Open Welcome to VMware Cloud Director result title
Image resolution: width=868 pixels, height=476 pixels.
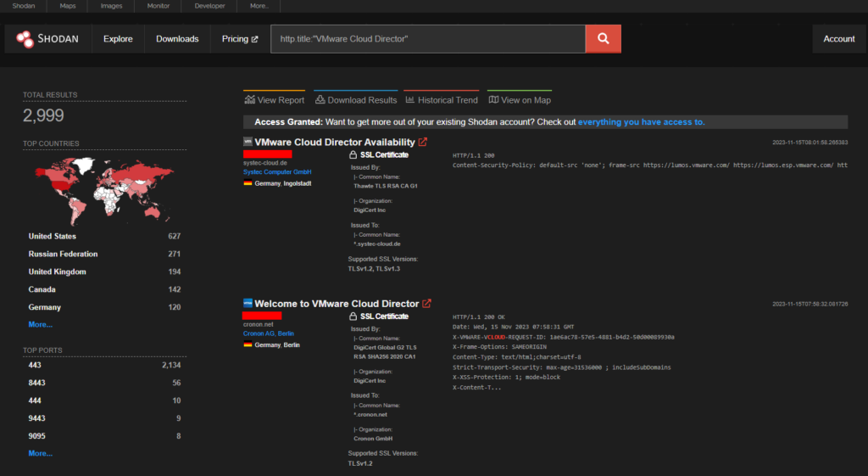(337, 303)
